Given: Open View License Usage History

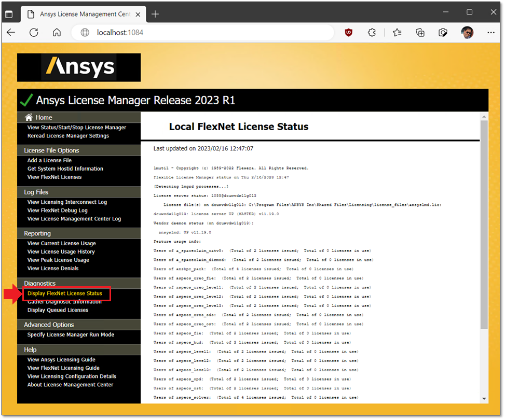Looking at the screenshot, I should click(61, 251).
